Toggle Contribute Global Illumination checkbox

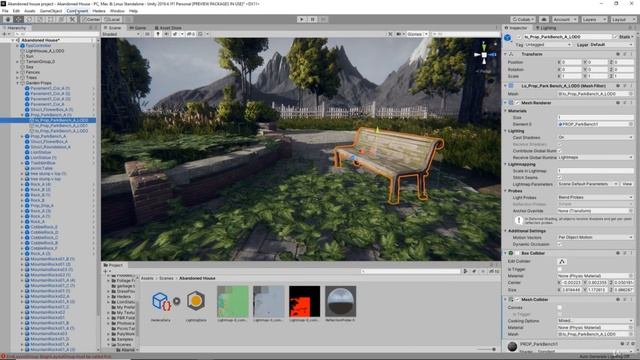point(560,151)
